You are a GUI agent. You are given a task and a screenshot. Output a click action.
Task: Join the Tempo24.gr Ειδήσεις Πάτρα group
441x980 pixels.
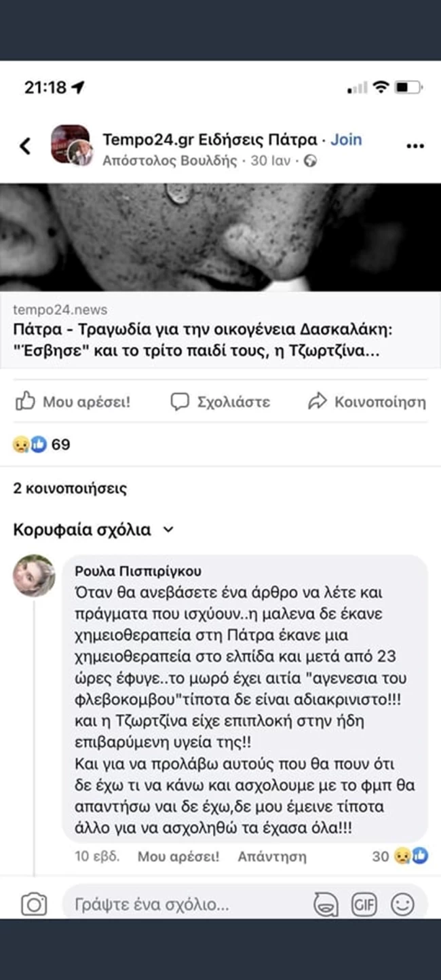click(346, 139)
